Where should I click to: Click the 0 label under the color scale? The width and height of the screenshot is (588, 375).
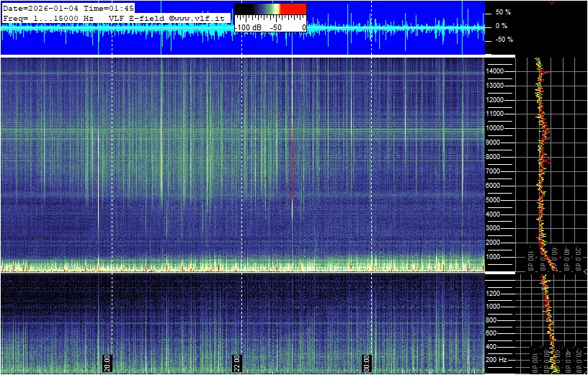(304, 28)
